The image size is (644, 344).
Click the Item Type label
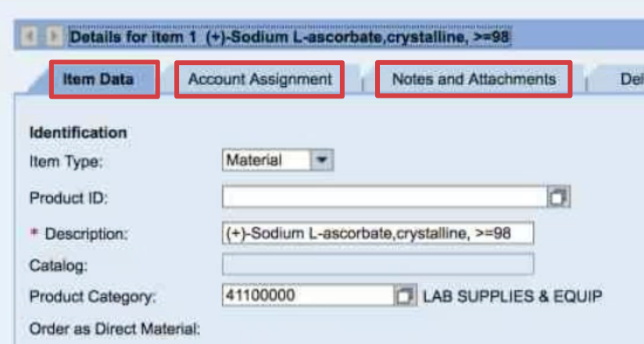66,162
